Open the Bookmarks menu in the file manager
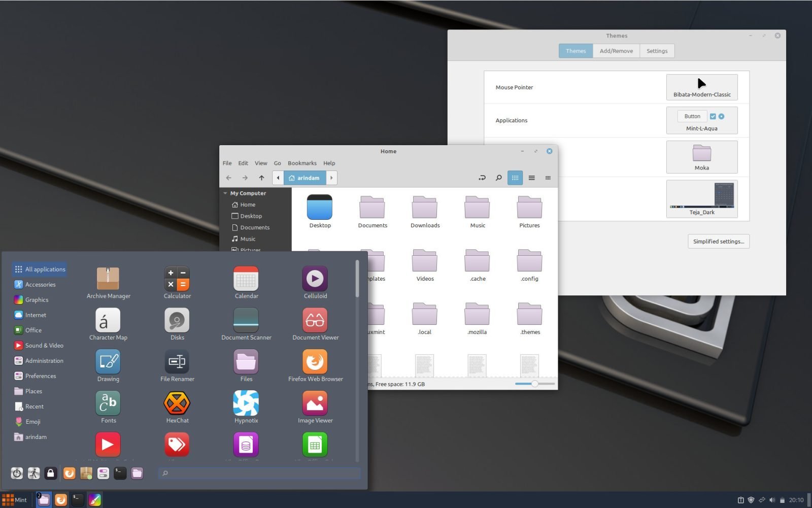Viewport: 812px width, 508px height. point(302,163)
